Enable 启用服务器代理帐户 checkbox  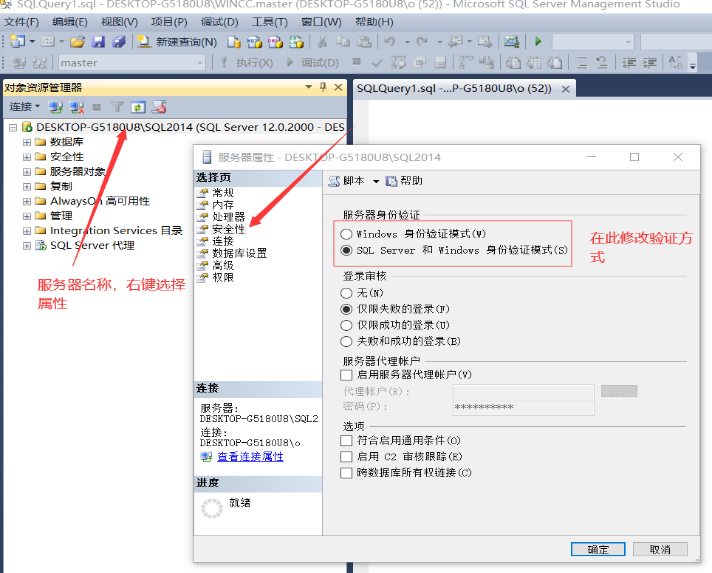[346, 375]
